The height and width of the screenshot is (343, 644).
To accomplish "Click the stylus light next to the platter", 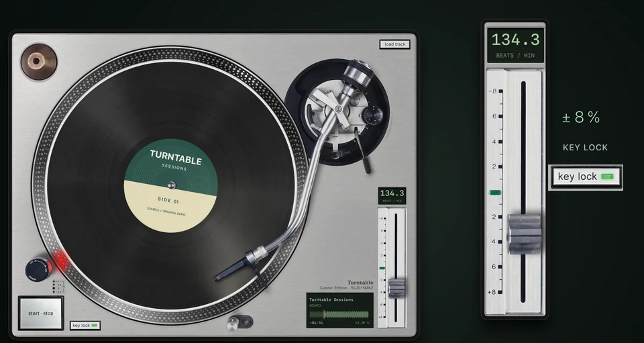I will 240,322.
